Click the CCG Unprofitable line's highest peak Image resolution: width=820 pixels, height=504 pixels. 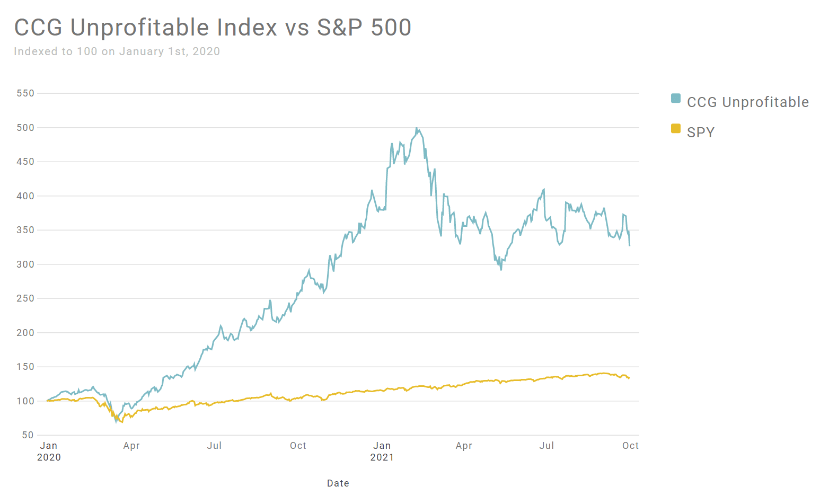point(417,128)
